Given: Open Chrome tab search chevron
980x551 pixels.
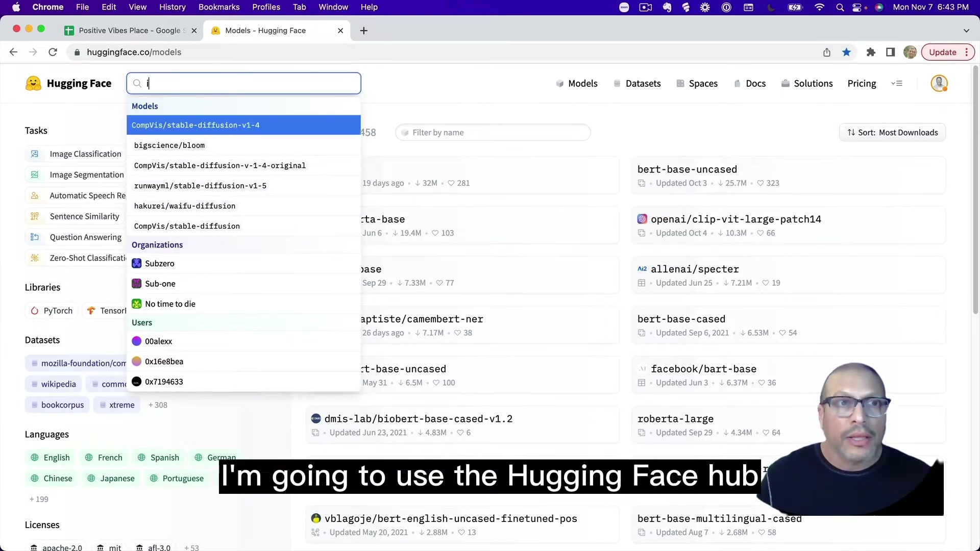Looking at the screenshot, I should (x=966, y=31).
